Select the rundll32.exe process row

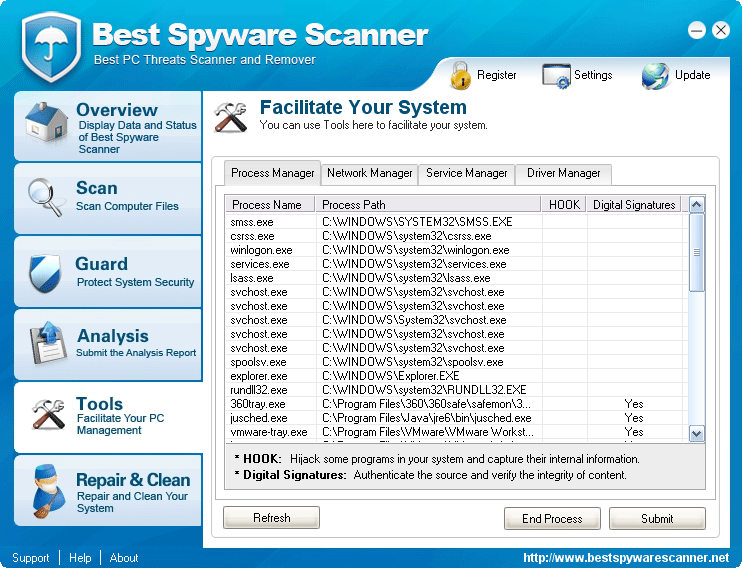456,390
